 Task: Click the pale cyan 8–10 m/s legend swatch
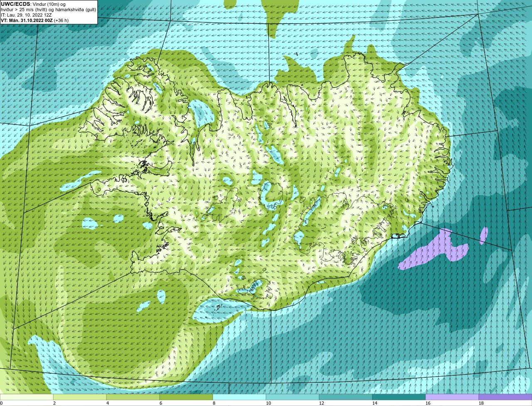click(239, 397)
